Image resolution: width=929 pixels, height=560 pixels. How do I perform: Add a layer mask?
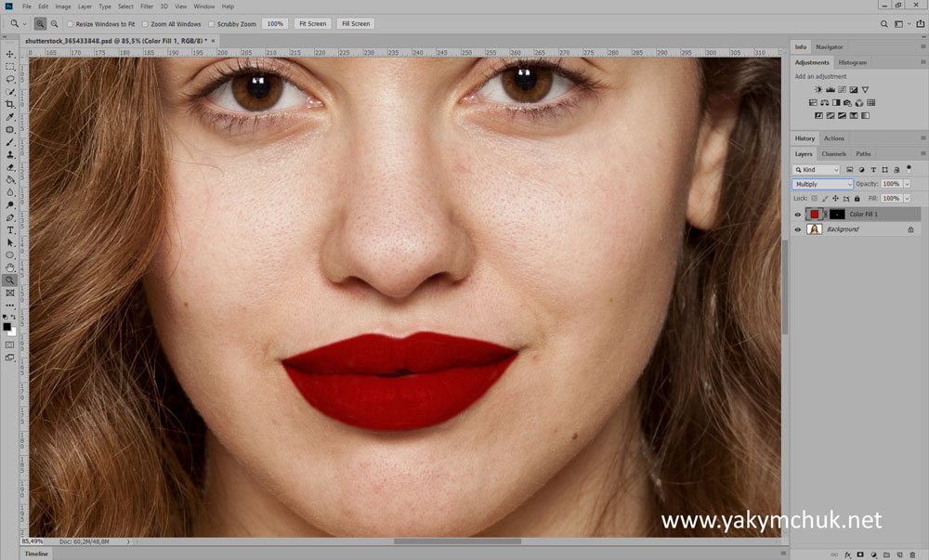click(x=860, y=554)
